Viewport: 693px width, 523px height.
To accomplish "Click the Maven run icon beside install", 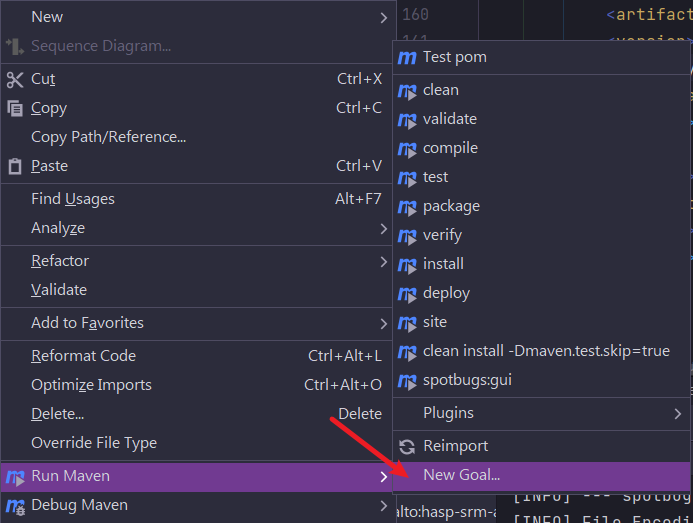I will click(x=407, y=265).
